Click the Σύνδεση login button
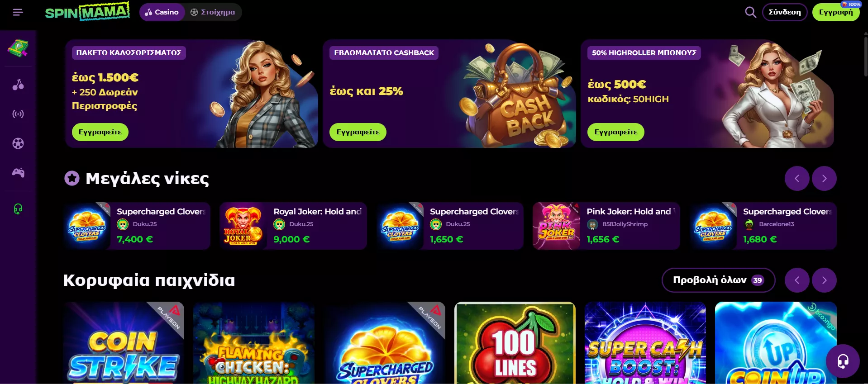 point(785,12)
